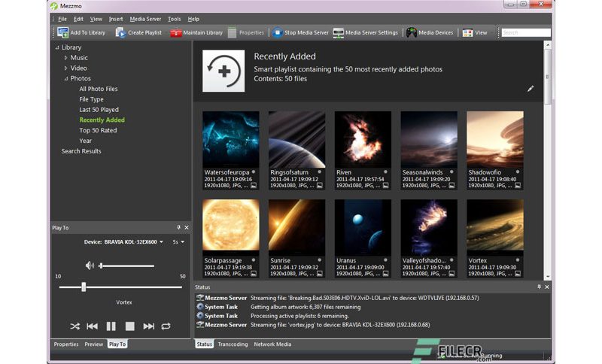Stop playback in Play To panel

point(129,326)
